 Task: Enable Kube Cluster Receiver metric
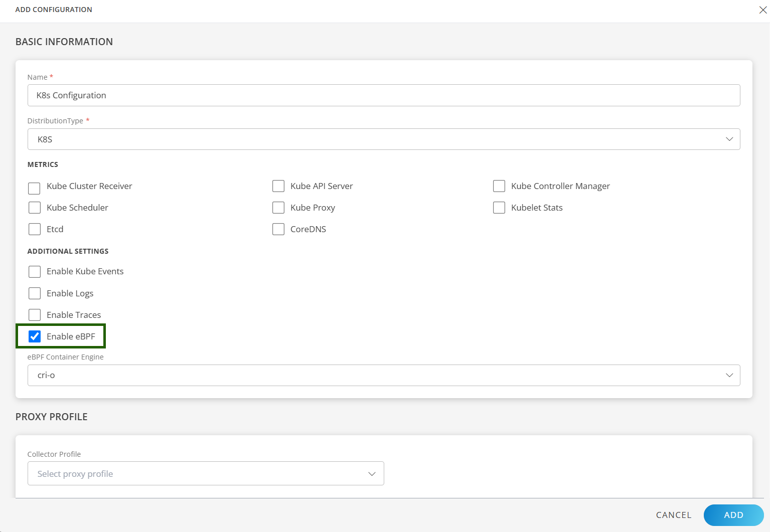35,188
